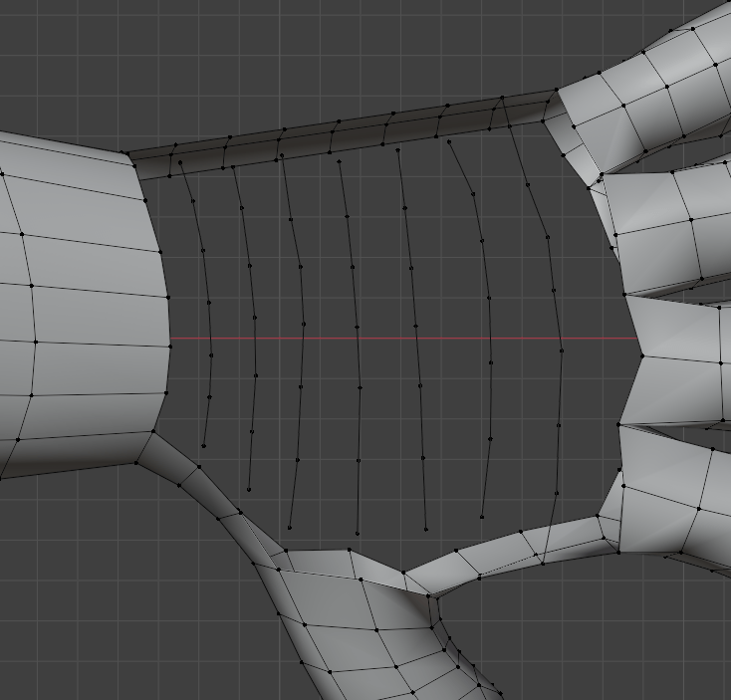Select the lower-right corner vertex of the left mesh
Screen dimensions: 731x700
coord(153,432)
